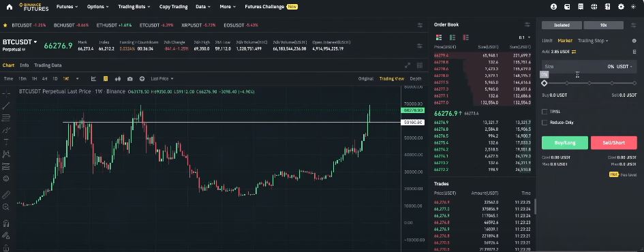The height and width of the screenshot is (252, 644).
Task: Go to the Binance home icon
Action: click(10, 7)
